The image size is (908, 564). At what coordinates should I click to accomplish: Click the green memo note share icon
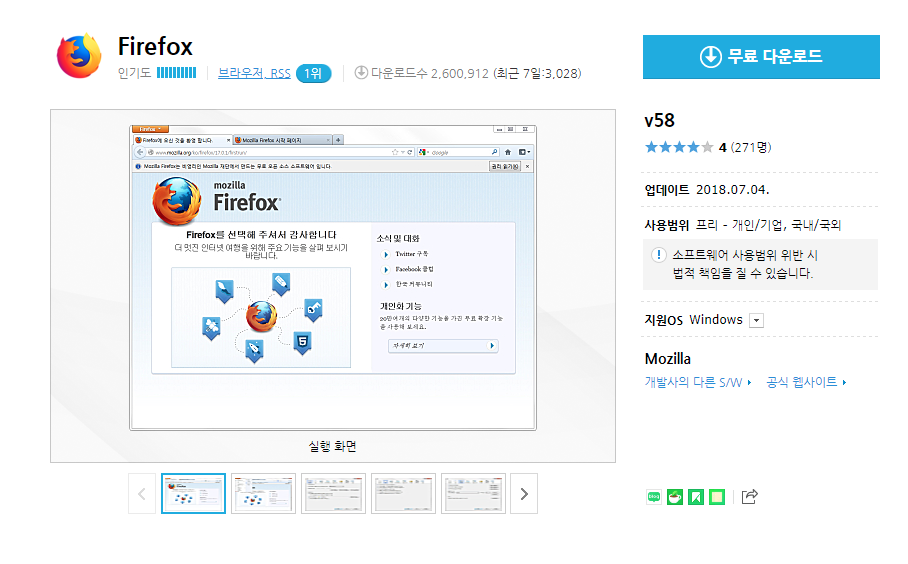717,497
